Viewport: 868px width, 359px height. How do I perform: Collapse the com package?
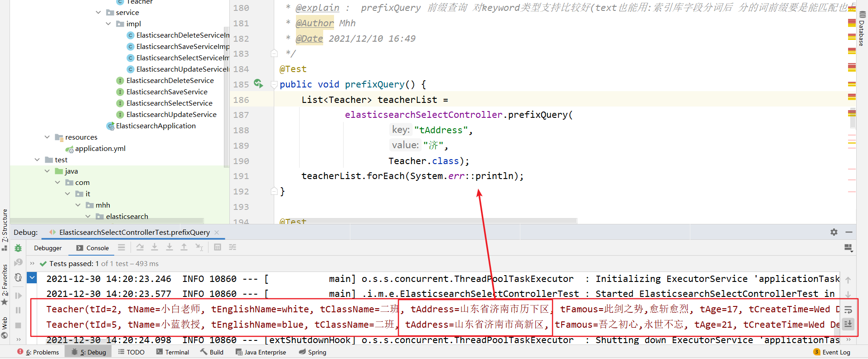[x=58, y=182]
